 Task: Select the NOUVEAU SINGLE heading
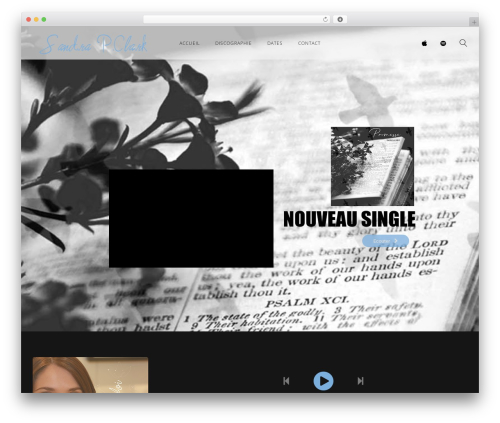tap(349, 219)
